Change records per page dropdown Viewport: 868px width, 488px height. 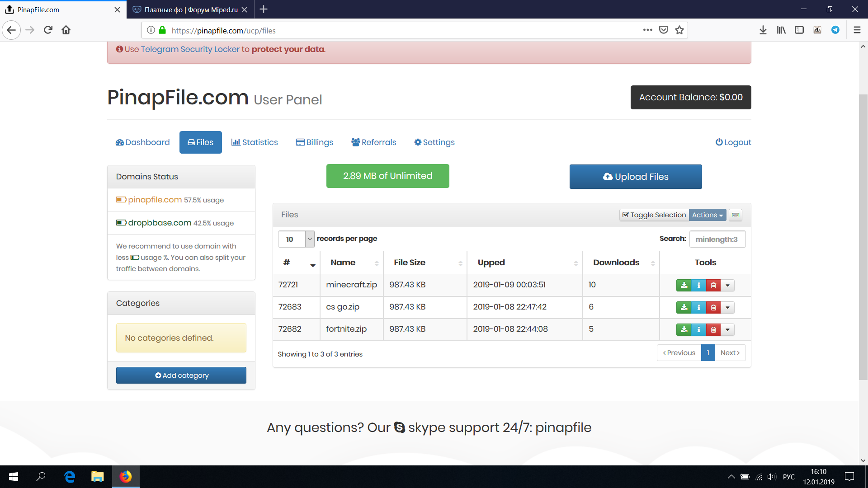click(x=296, y=239)
